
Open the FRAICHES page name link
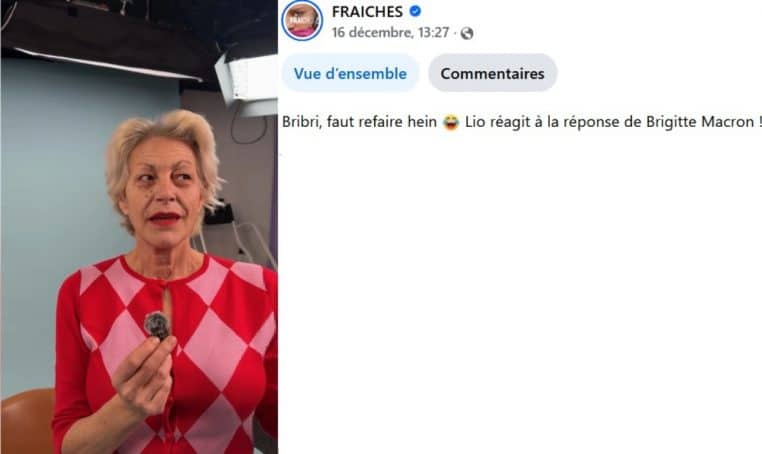(367, 12)
